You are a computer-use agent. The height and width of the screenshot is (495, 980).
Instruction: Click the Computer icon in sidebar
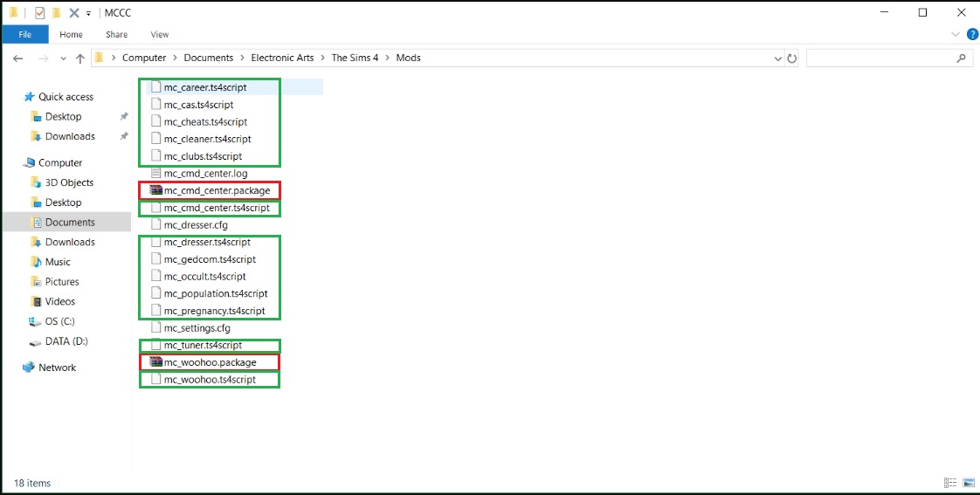pyautogui.click(x=29, y=162)
